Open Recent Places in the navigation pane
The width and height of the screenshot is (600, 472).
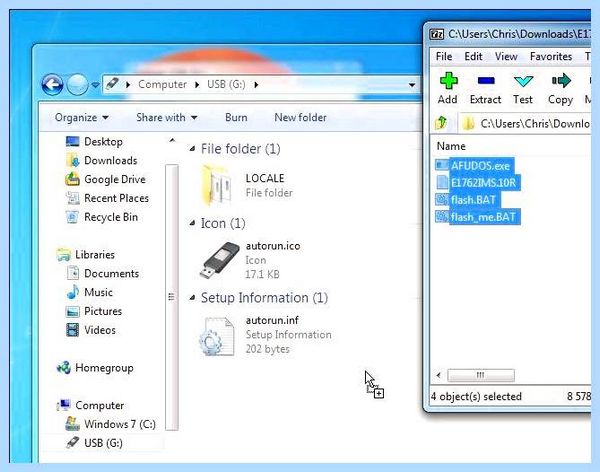pos(107,198)
